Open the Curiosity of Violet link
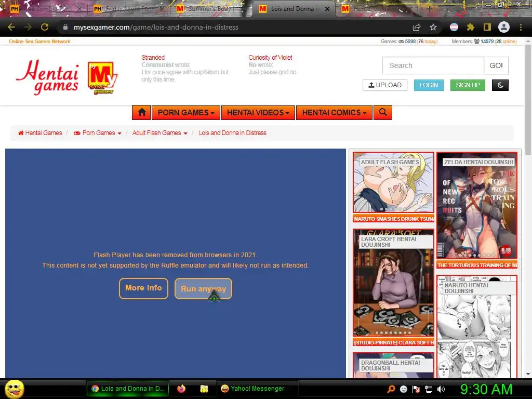 [x=270, y=58]
